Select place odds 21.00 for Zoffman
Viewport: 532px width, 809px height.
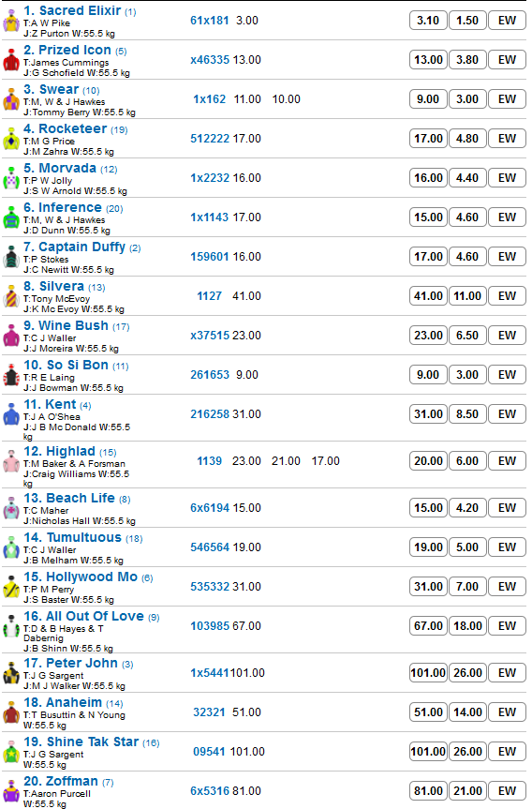click(x=467, y=791)
